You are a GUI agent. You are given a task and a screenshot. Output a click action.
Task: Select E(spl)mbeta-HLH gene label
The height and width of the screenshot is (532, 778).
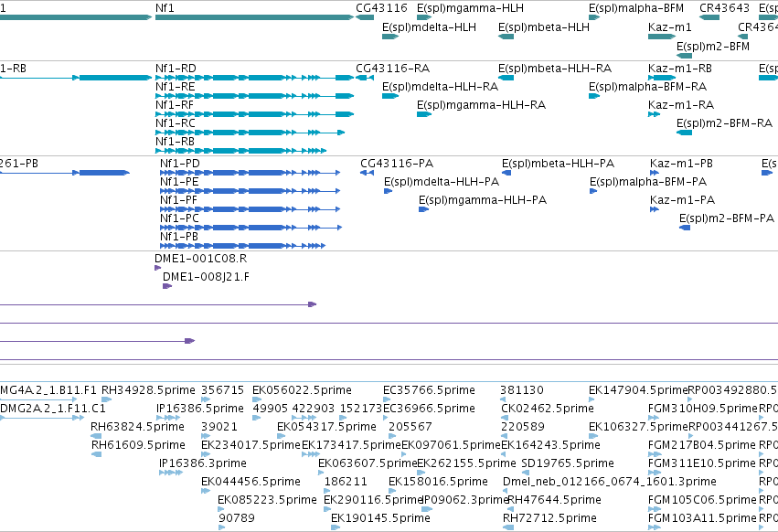click(544, 27)
